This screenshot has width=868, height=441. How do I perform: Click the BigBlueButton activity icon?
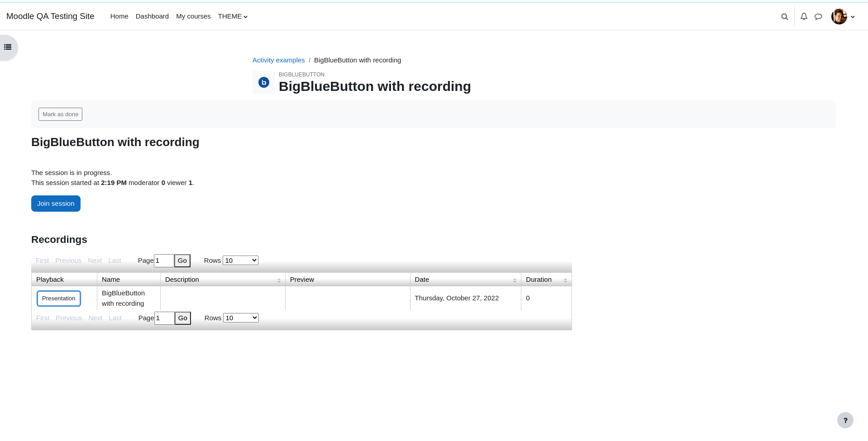tap(264, 82)
